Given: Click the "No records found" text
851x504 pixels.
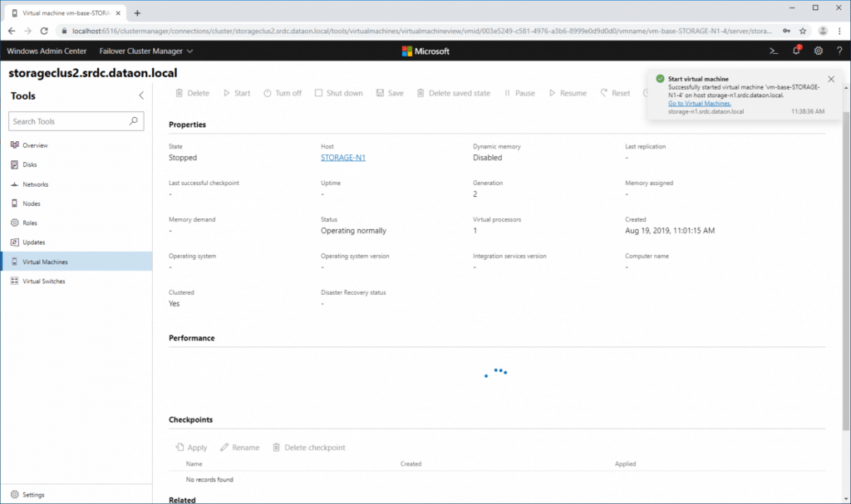Looking at the screenshot, I should click(x=209, y=480).
